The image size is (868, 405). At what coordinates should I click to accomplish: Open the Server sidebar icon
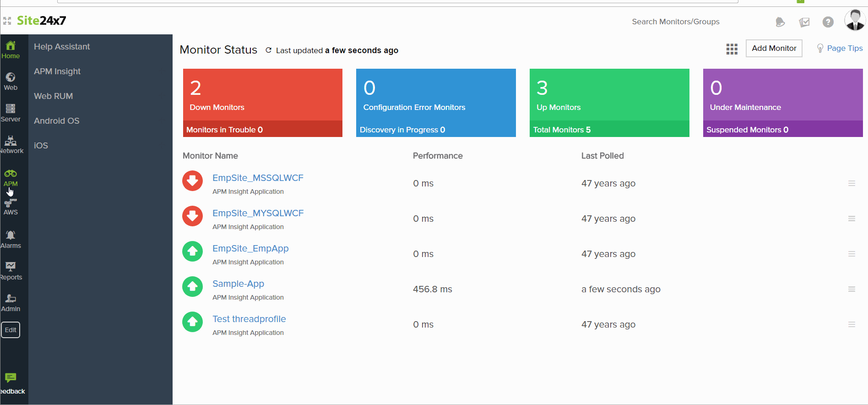pos(11,113)
